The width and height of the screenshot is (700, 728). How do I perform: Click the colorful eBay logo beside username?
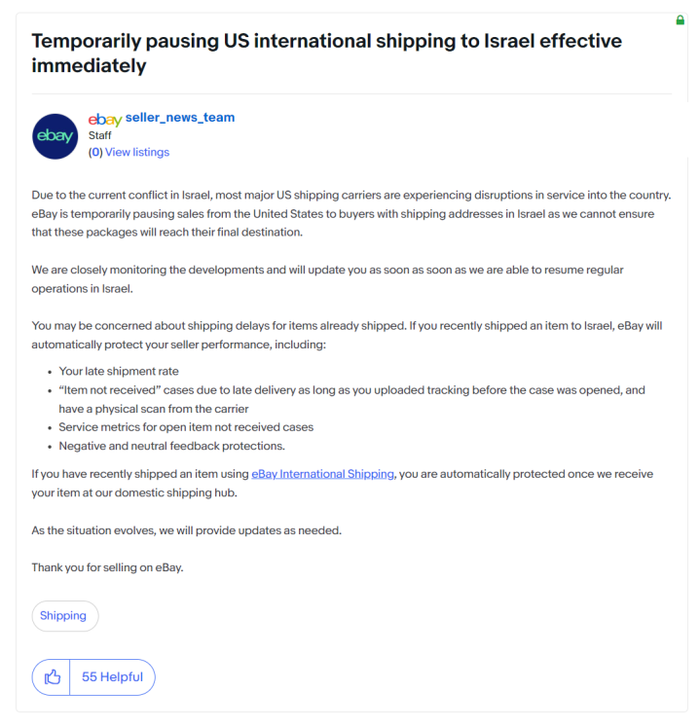tap(105, 120)
